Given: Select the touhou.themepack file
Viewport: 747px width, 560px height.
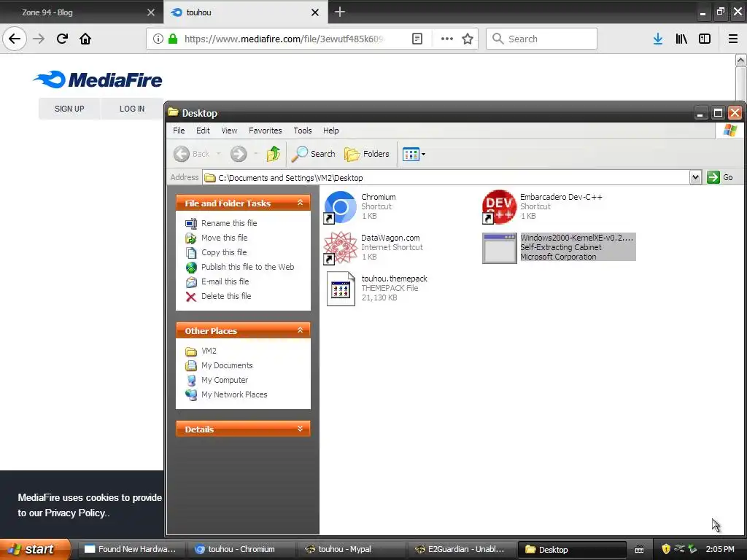Looking at the screenshot, I should tap(341, 289).
